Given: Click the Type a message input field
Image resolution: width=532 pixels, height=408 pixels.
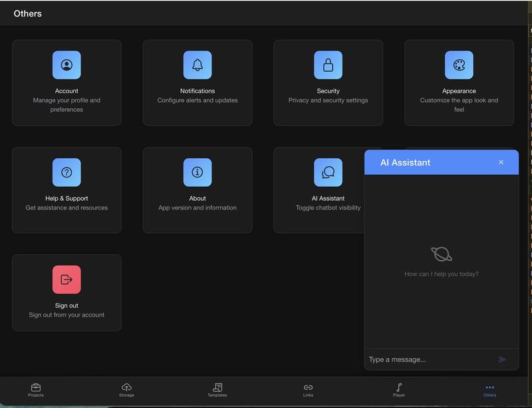Looking at the screenshot, I should coord(426,358).
